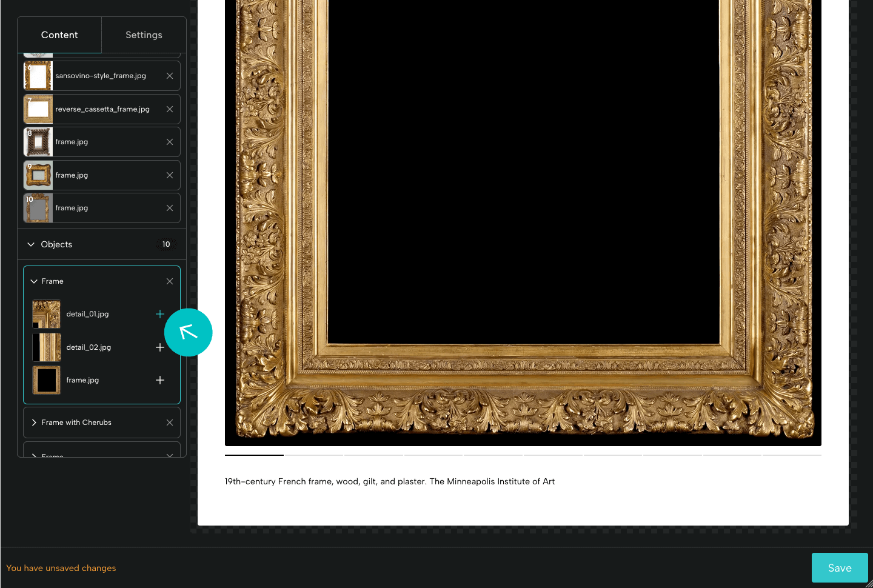Image resolution: width=873 pixels, height=588 pixels.
Task: Switch to the Content tab
Action: [59, 35]
